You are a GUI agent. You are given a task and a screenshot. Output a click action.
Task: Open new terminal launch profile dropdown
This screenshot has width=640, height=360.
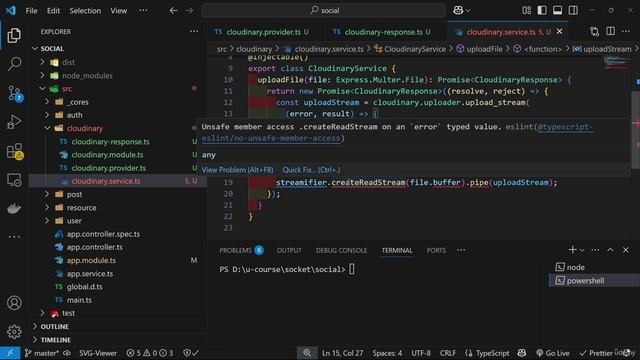[x=582, y=250]
